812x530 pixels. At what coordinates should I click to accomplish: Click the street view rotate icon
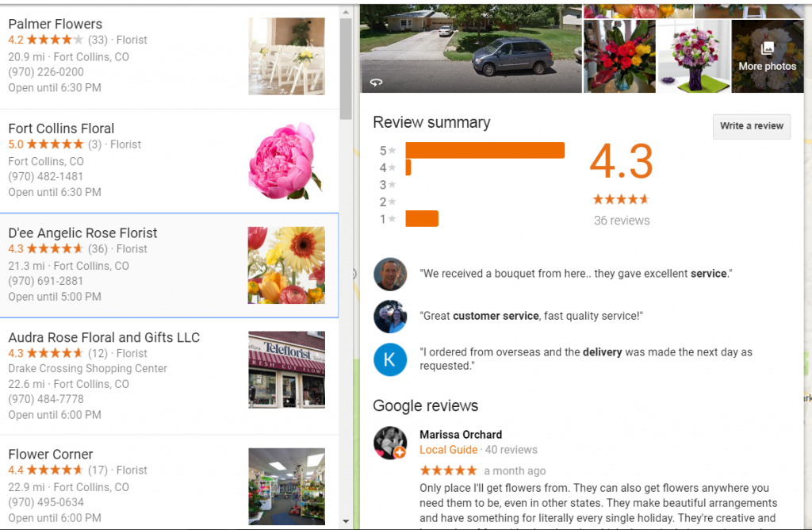coord(376,83)
